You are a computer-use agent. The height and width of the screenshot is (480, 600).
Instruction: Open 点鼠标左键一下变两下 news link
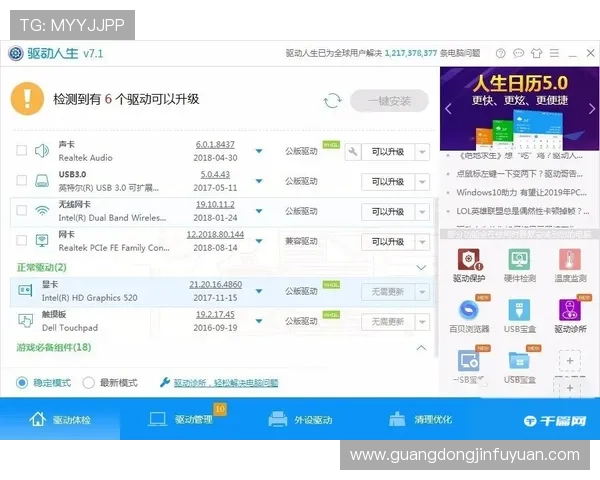click(x=519, y=174)
